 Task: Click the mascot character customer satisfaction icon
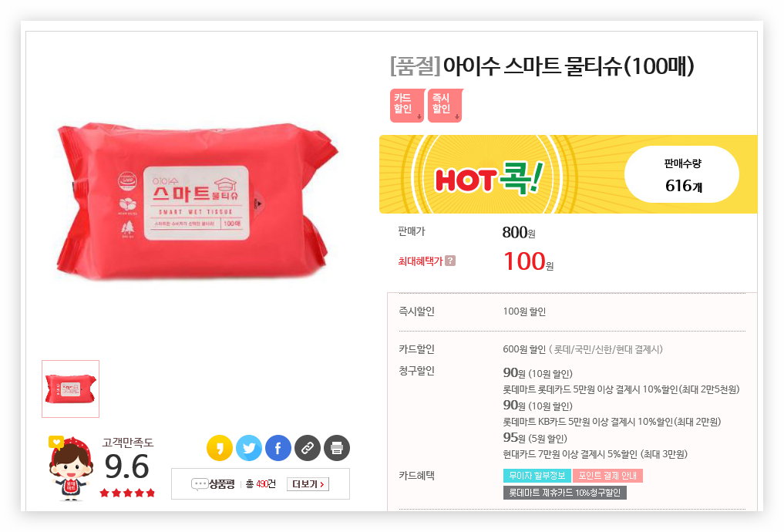pos(70,467)
